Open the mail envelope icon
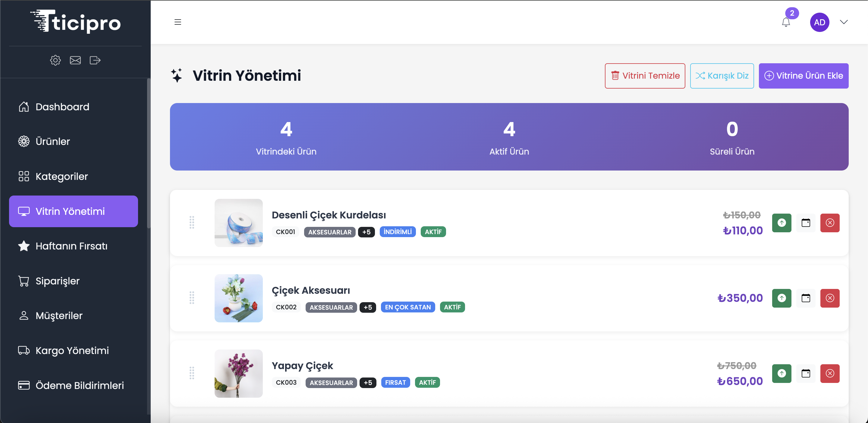The height and width of the screenshot is (423, 868). tap(75, 60)
